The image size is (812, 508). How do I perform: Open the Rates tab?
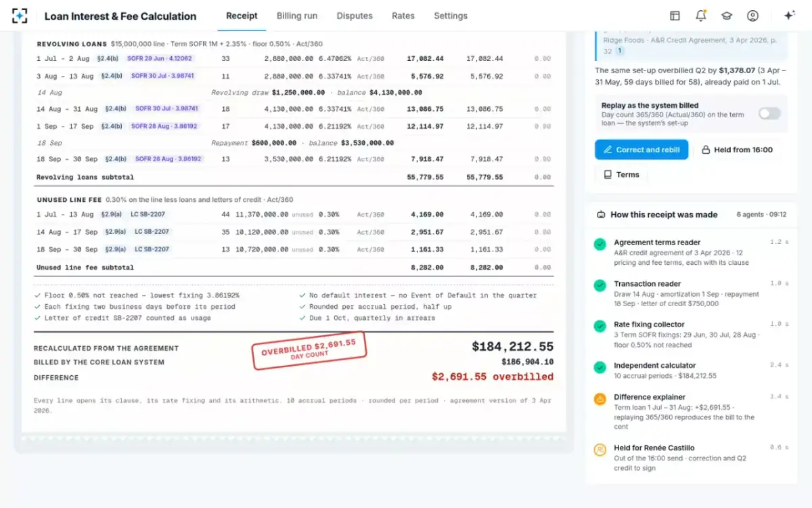click(x=403, y=16)
